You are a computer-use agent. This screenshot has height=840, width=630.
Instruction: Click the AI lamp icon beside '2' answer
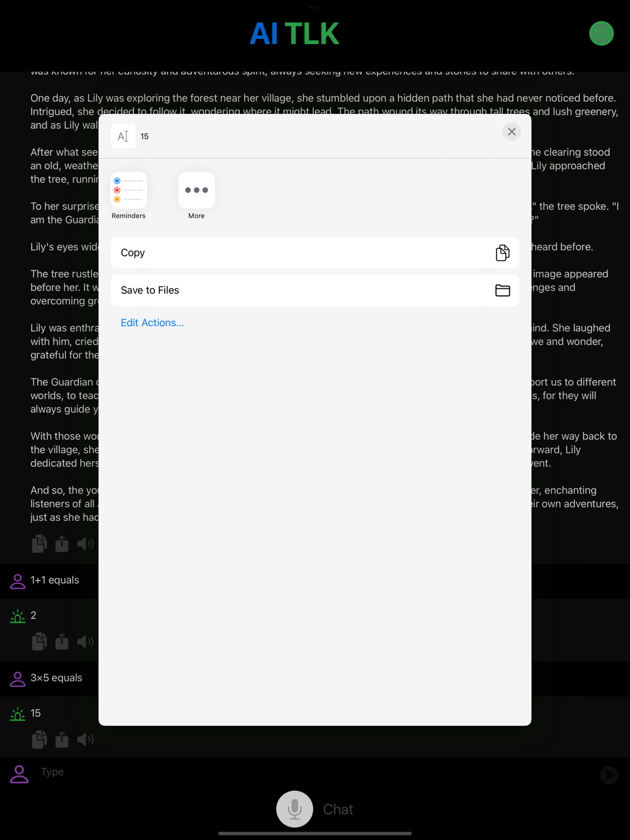[18, 616]
